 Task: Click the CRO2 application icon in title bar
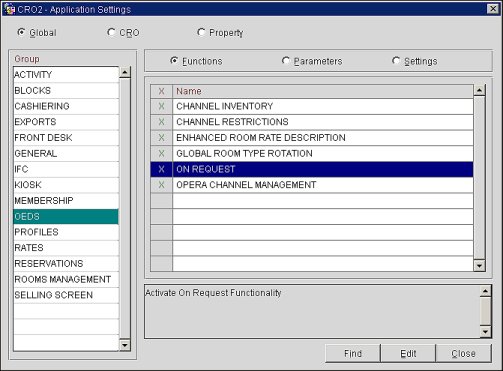[10, 9]
